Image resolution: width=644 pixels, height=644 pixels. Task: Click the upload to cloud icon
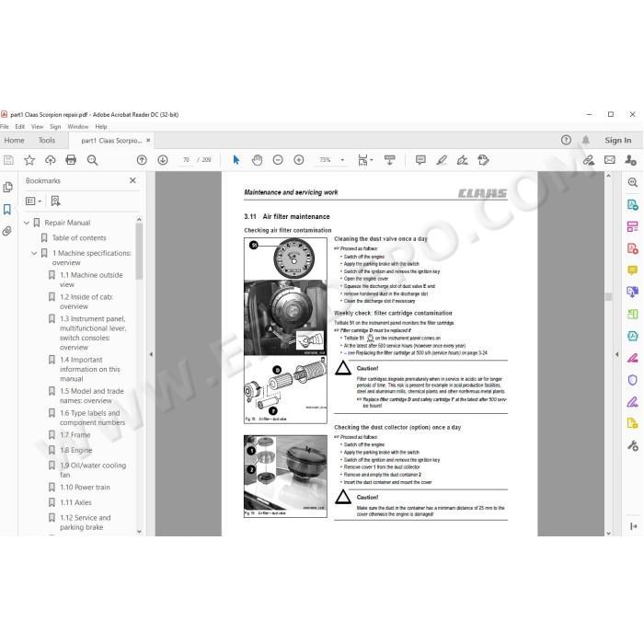50,160
